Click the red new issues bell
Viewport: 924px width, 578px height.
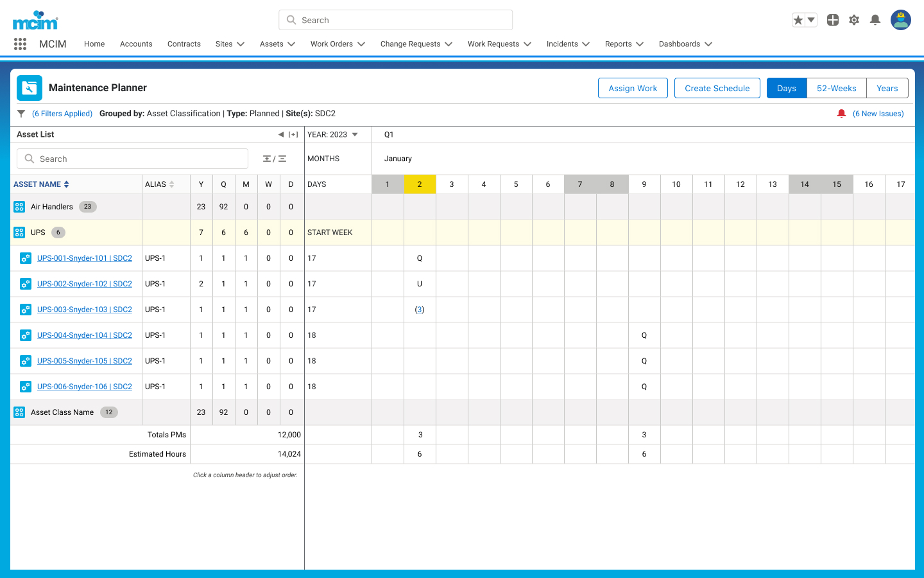pyautogui.click(x=841, y=114)
